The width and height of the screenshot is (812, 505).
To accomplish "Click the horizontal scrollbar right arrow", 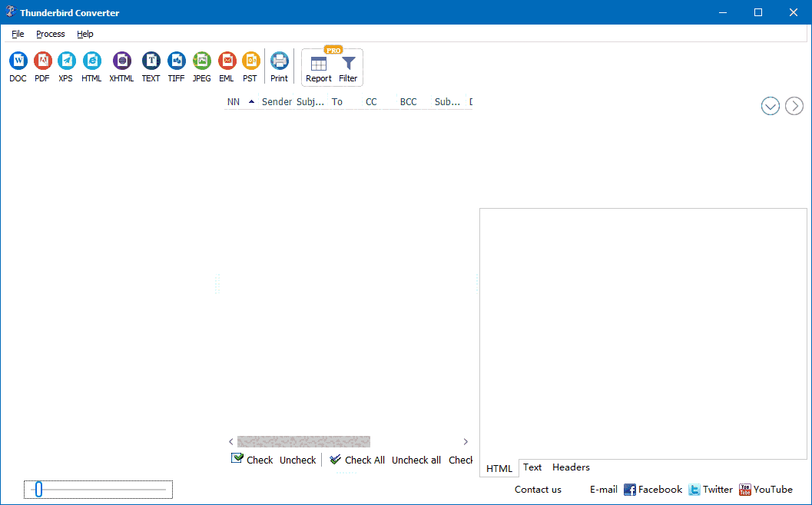I will 465,441.
